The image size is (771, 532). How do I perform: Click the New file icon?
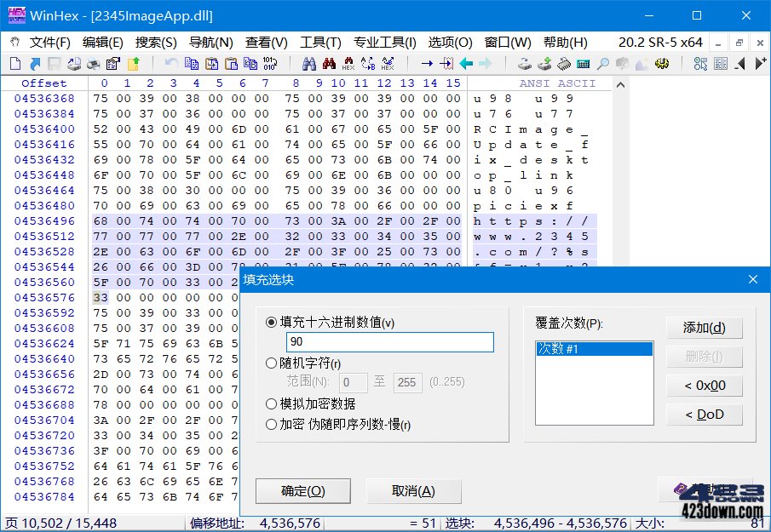pos(14,62)
